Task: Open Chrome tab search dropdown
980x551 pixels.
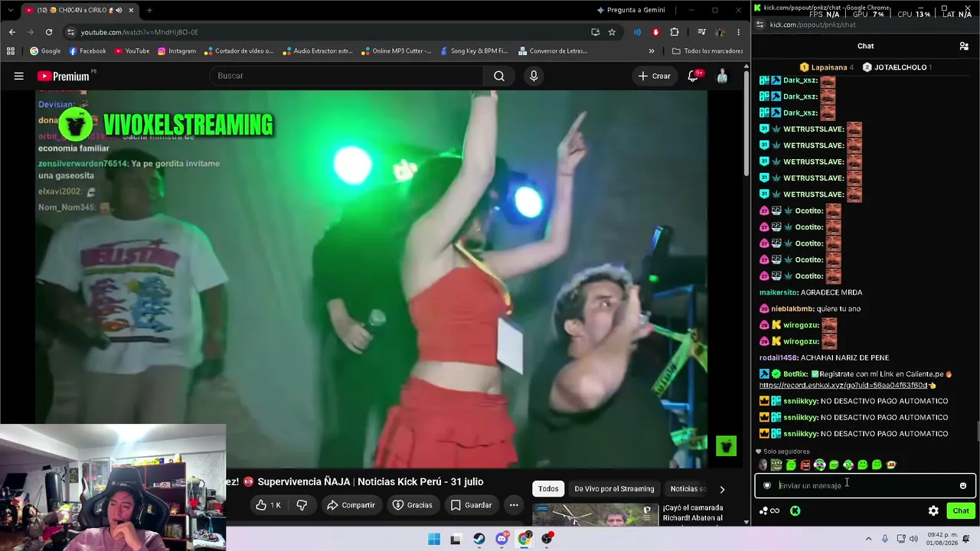Action: [10, 10]
